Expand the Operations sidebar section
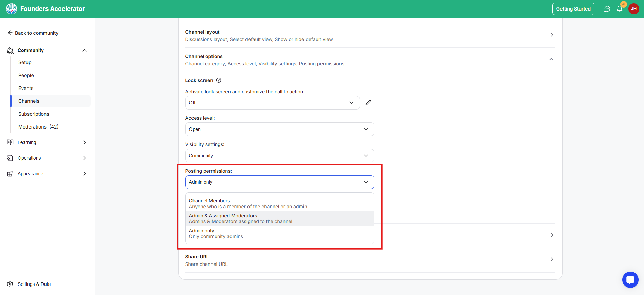 point(85,158)
